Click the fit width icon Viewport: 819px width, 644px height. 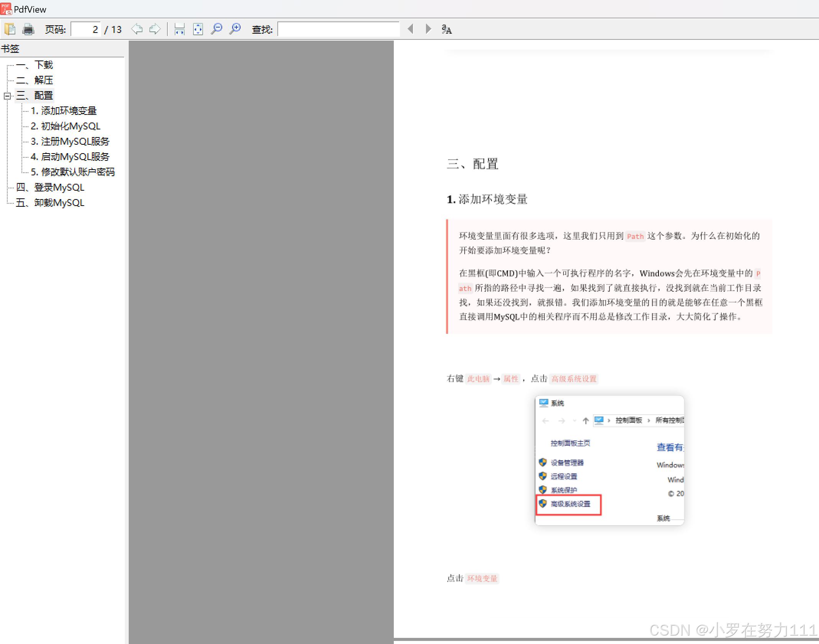pyautogui.click(x=179, y=29)
